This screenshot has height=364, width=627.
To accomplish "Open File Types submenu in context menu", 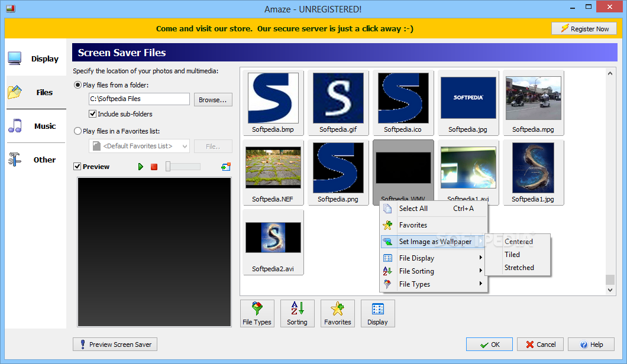I will 434,284.
